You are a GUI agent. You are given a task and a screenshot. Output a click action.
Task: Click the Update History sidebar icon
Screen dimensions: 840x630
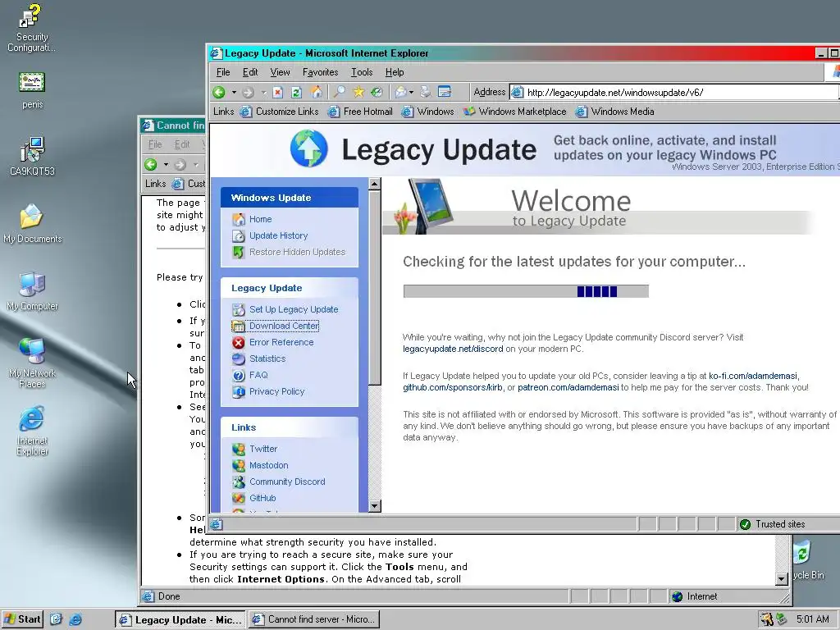pyautogui.click(x=239, y=235)
